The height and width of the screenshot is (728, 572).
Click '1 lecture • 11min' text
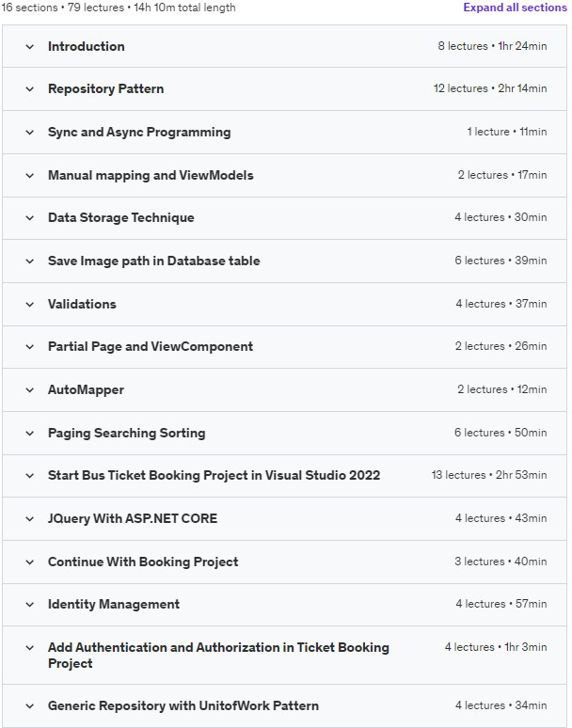pyautogui.click(x=507, y=132)
